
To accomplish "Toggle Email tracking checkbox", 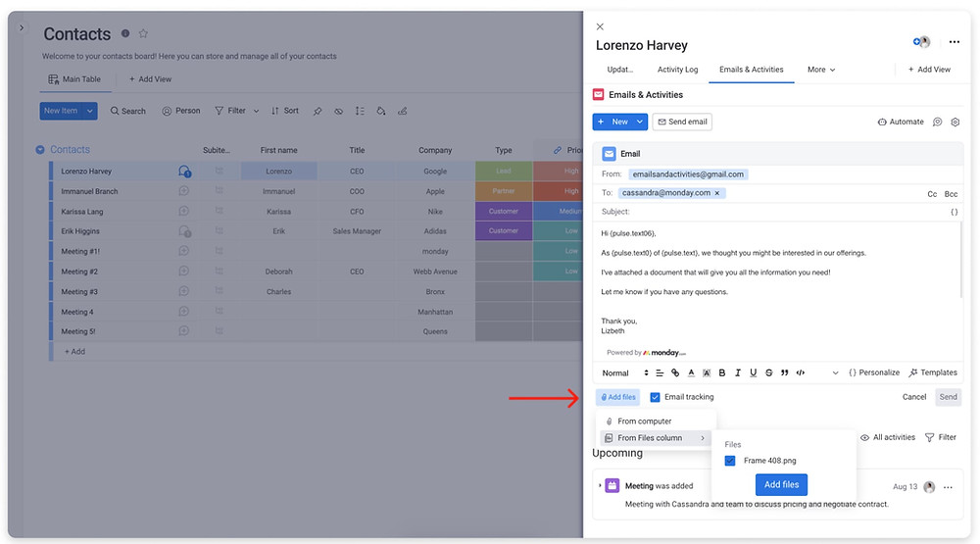I will (x=655, y=397).
